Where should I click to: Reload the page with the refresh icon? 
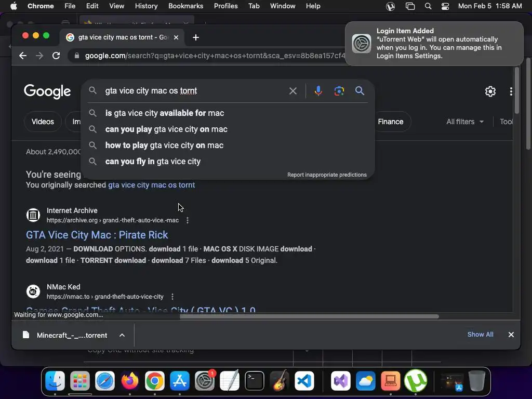56,56
